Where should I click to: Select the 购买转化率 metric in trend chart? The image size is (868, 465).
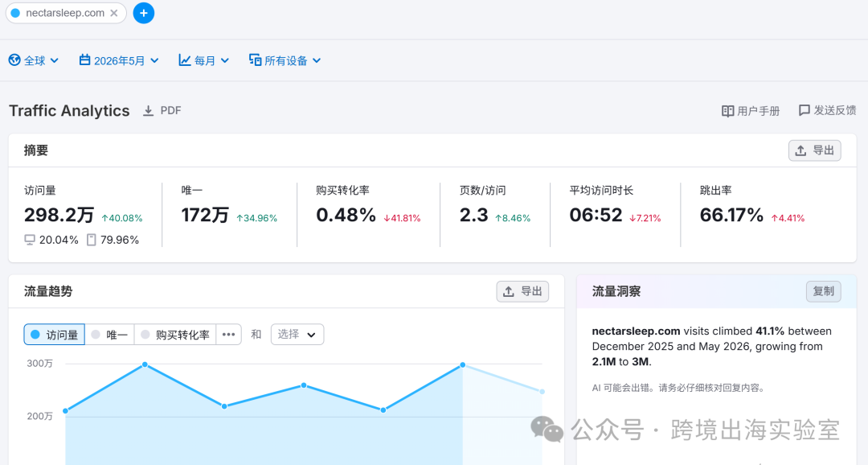coord(175,335)
